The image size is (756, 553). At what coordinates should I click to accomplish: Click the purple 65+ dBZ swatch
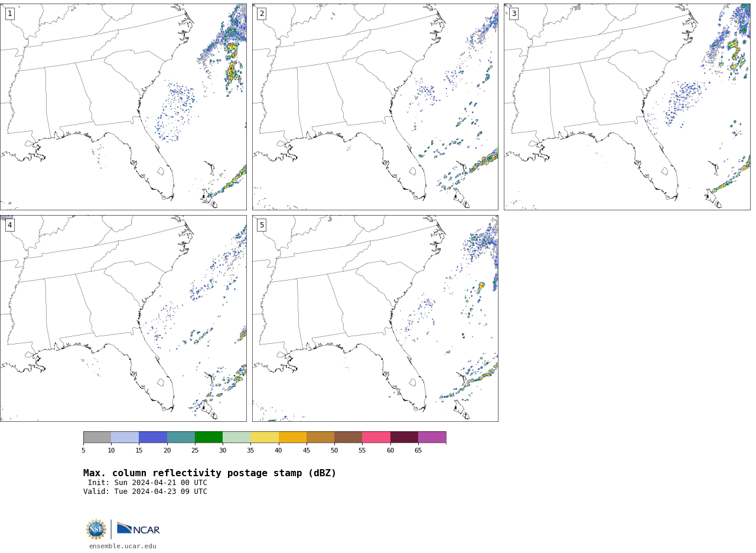pos(432,437)
